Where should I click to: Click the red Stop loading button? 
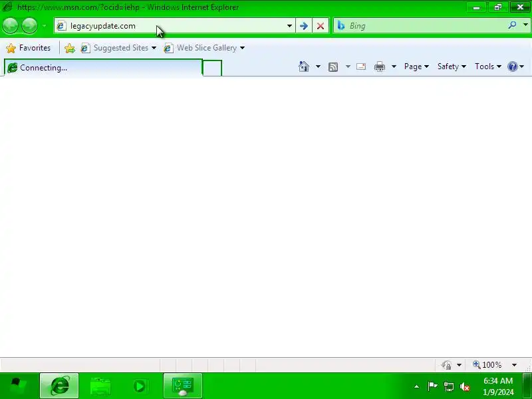coord(321,26)
